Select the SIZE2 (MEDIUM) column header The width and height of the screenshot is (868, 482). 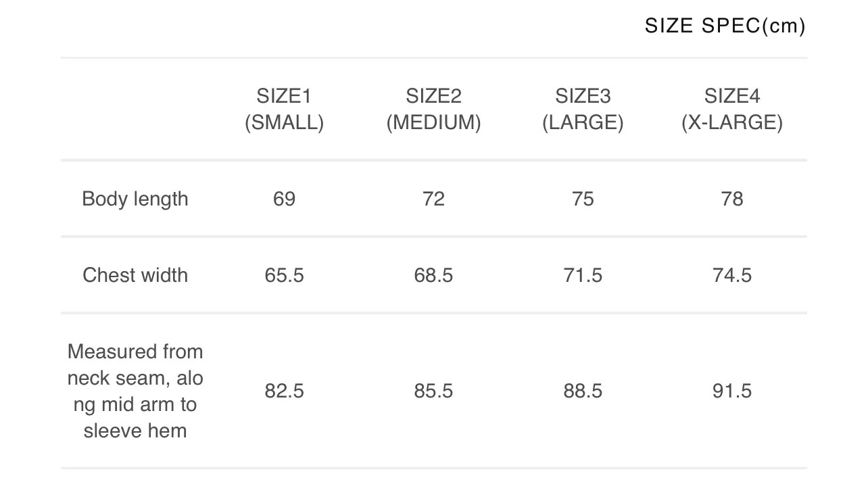(x=433, y=110)
